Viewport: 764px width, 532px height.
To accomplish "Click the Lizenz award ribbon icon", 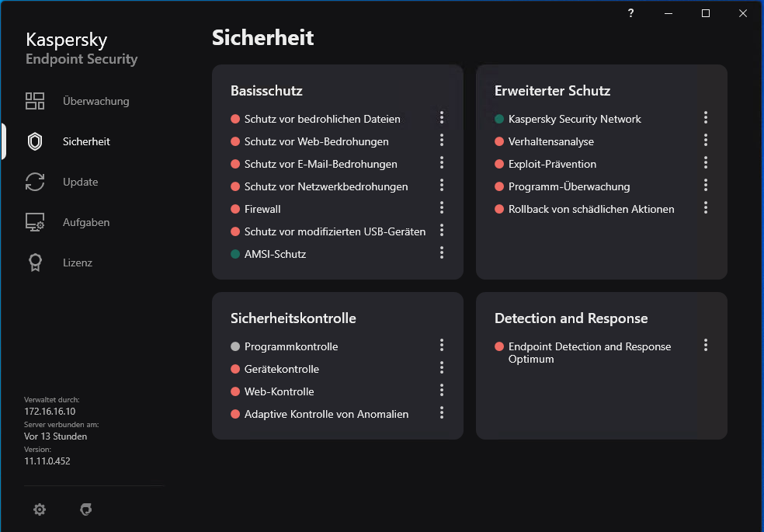I will coord(35,263).
